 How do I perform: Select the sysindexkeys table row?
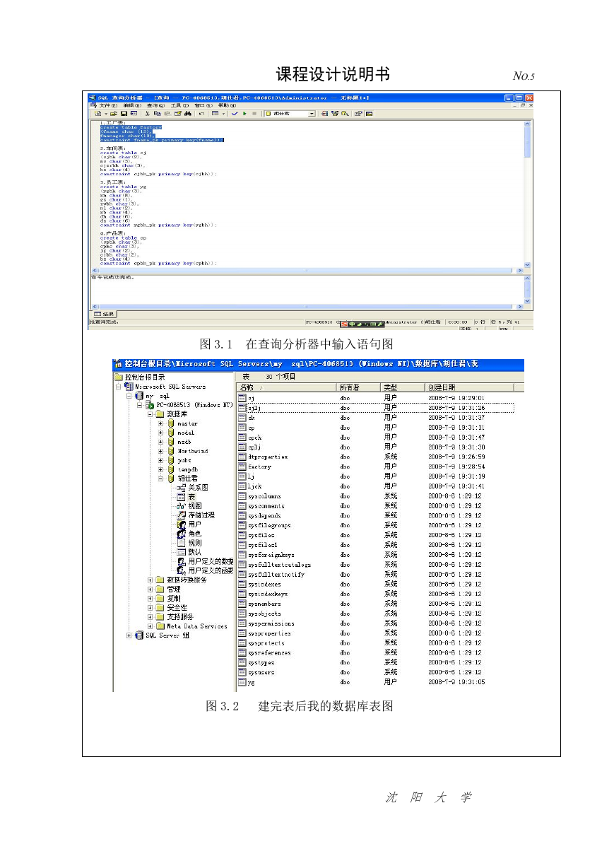(376, 594)
